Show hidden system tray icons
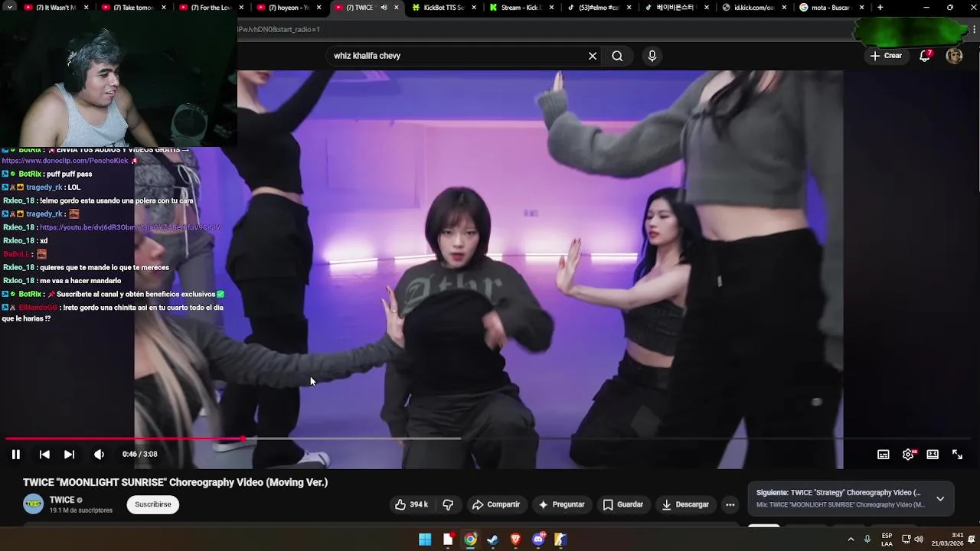This screenshot has height=551, width=980. (x=851, y=540)
